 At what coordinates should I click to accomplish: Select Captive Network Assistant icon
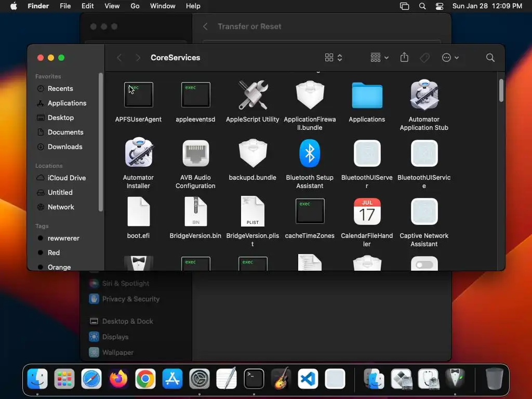(424, 211)
